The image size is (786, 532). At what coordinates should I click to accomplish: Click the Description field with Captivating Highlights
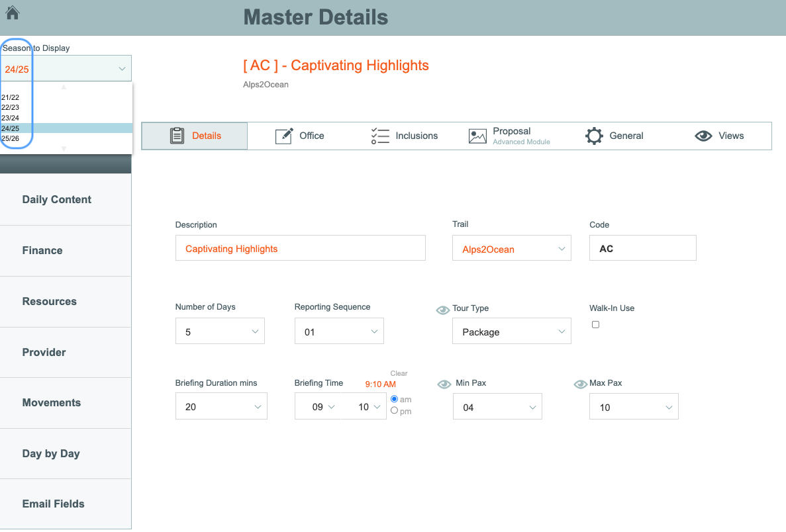pos(300,248)
